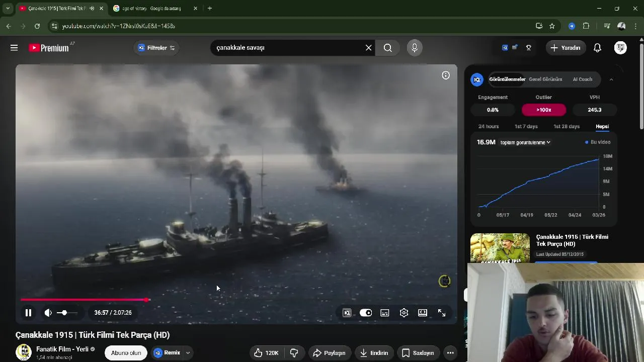Click the Yaradın create button
The width and height of the screenshot is (644, 362).
click(x=566, y=48)
